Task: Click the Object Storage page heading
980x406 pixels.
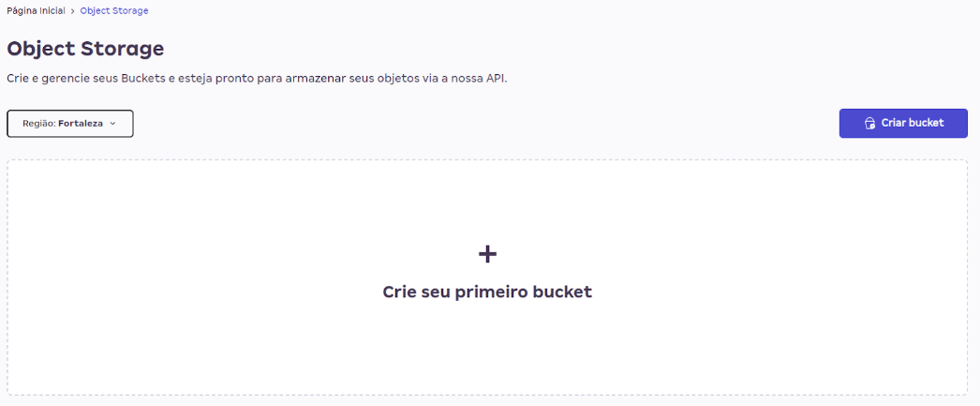Action: (85, 49)
